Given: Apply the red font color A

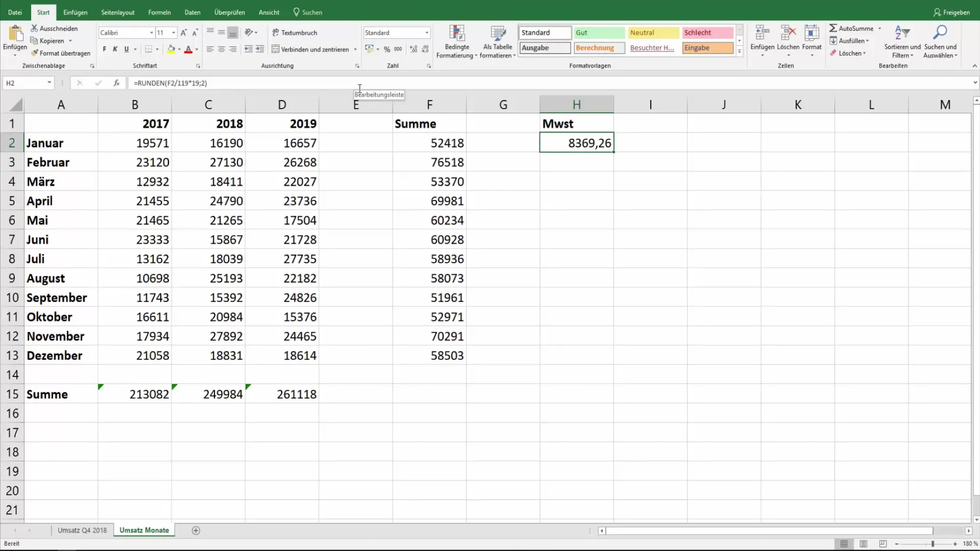Looking at the screenshot, I should click(x=188, y=49).
